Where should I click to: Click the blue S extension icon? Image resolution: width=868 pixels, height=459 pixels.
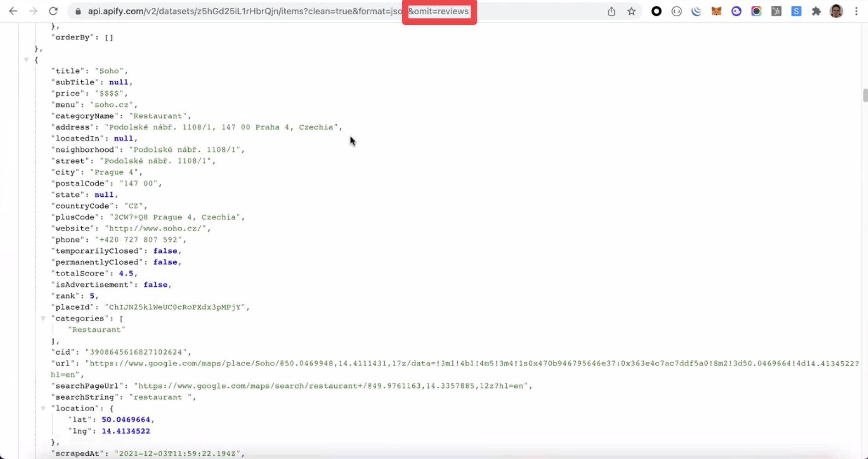pyautogui.click(x=796, y=11)
